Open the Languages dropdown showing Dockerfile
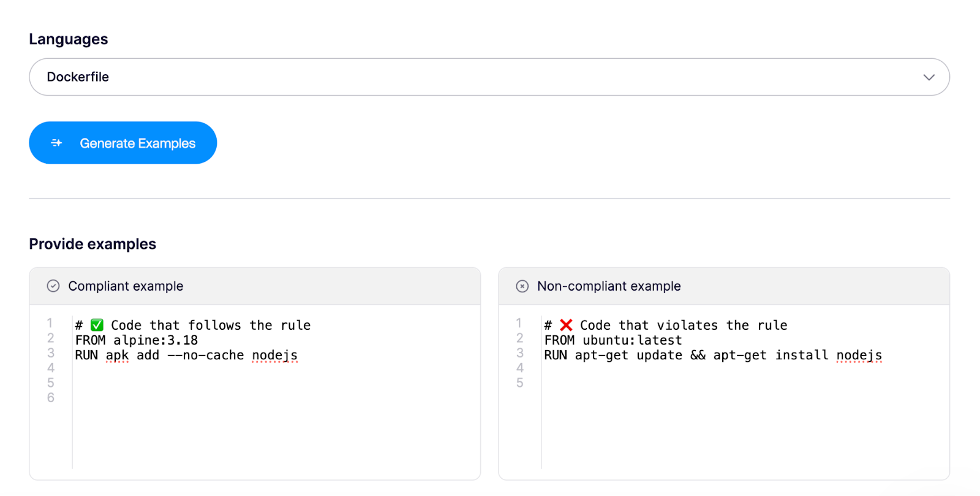This screenshot has width=980, height=496. [x=489, y=77]
